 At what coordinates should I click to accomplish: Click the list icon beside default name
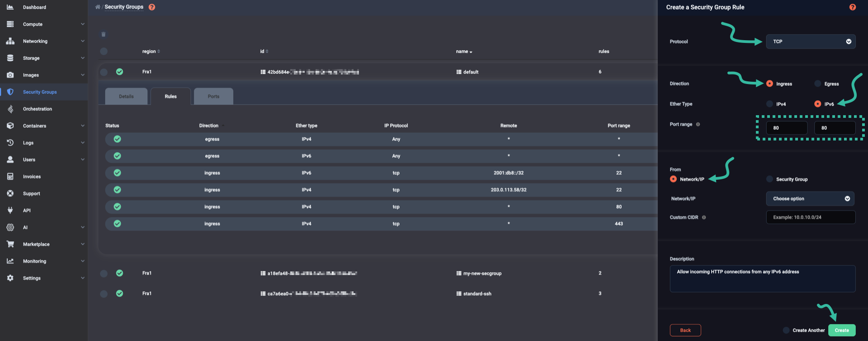[459, 72]
